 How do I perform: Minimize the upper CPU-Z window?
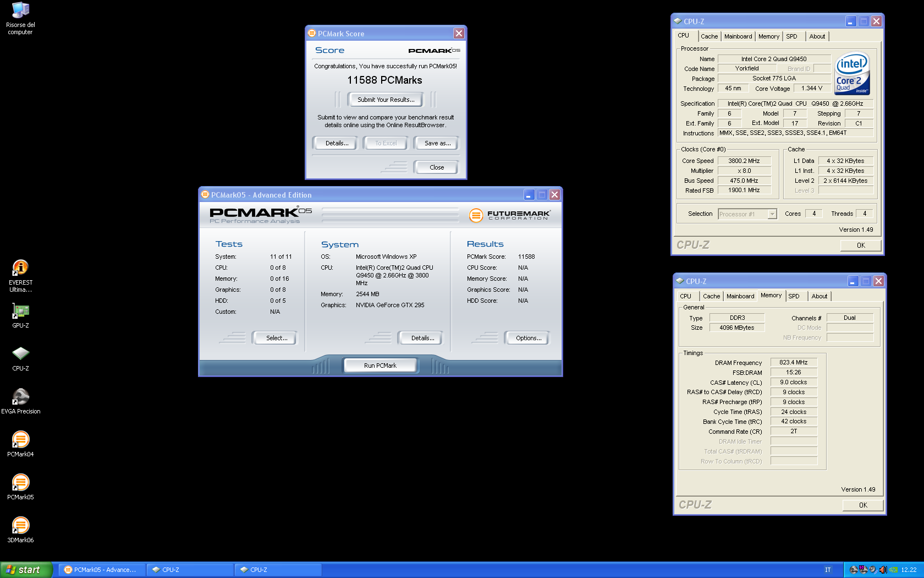click(851, 21)
